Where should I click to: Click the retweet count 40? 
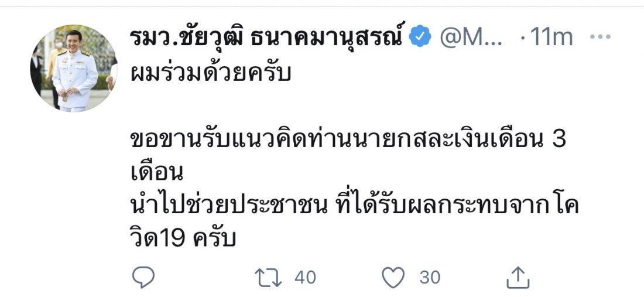(x=304, y=277)
